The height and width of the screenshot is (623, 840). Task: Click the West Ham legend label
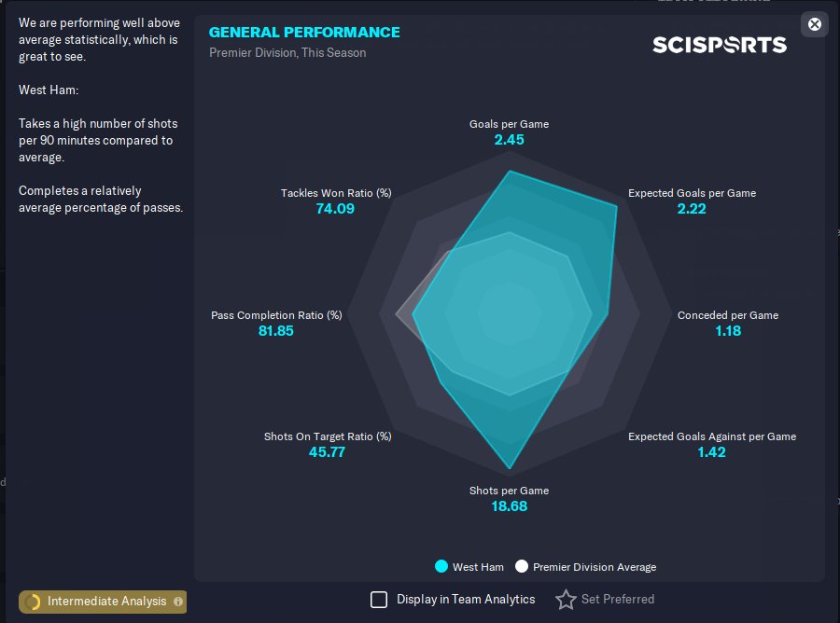coord(478,567)
